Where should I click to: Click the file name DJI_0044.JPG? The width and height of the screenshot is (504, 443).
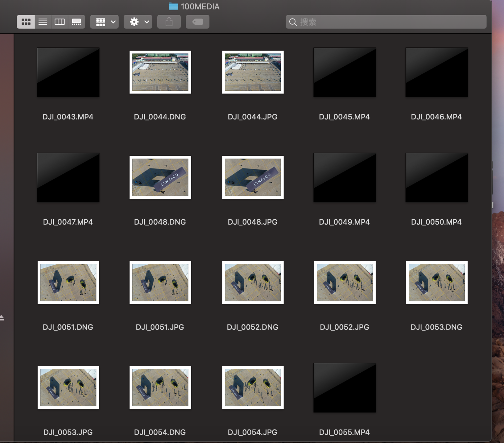point(253,117)
